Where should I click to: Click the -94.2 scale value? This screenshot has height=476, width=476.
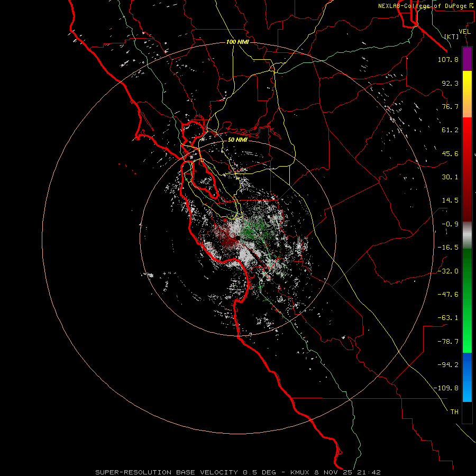[448, 365]
